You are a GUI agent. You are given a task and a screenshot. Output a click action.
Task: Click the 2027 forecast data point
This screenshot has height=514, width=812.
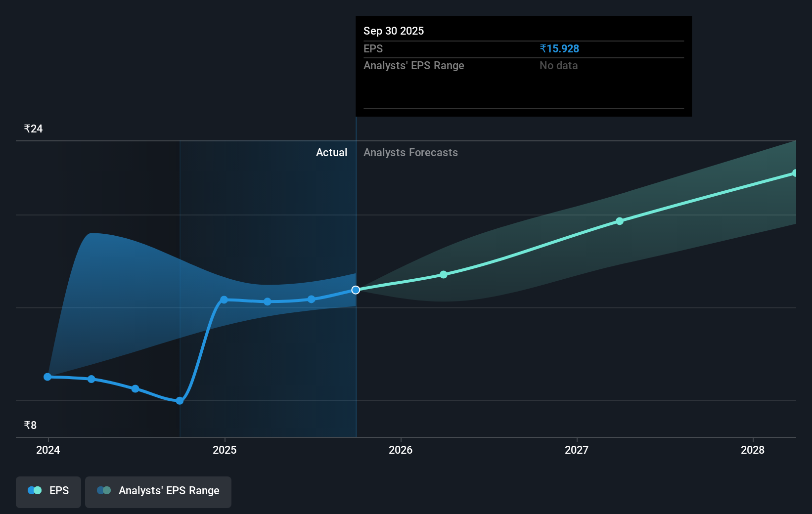[619, 221]
